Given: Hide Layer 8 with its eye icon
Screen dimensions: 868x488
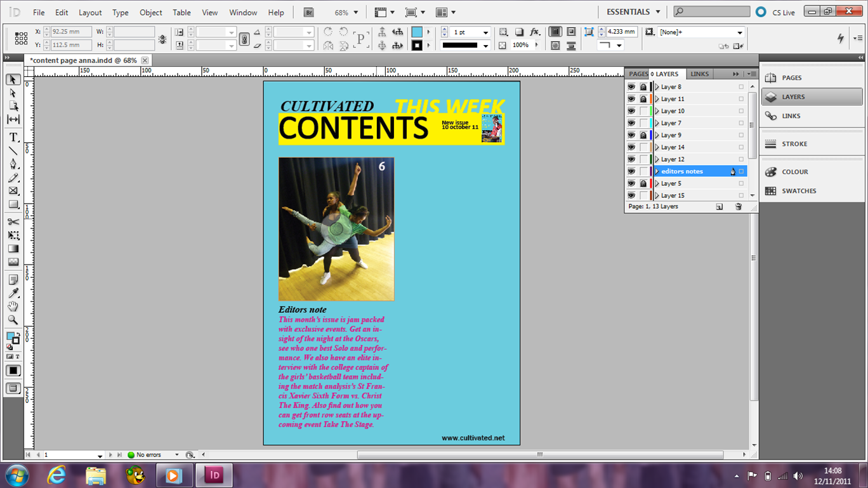Looking at the screenshot, I should 631,87.
